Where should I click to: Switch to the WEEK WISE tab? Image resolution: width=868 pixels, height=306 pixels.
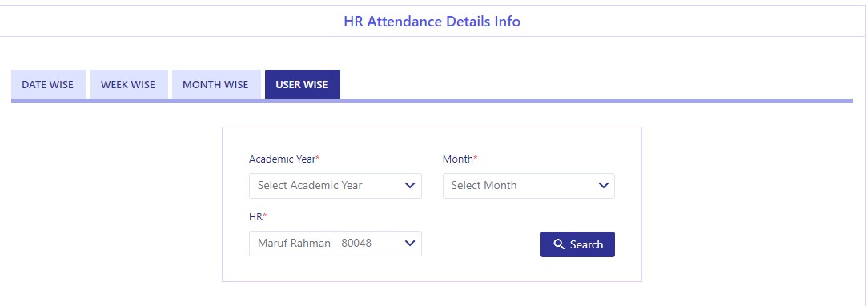click(x=128, y=85)
